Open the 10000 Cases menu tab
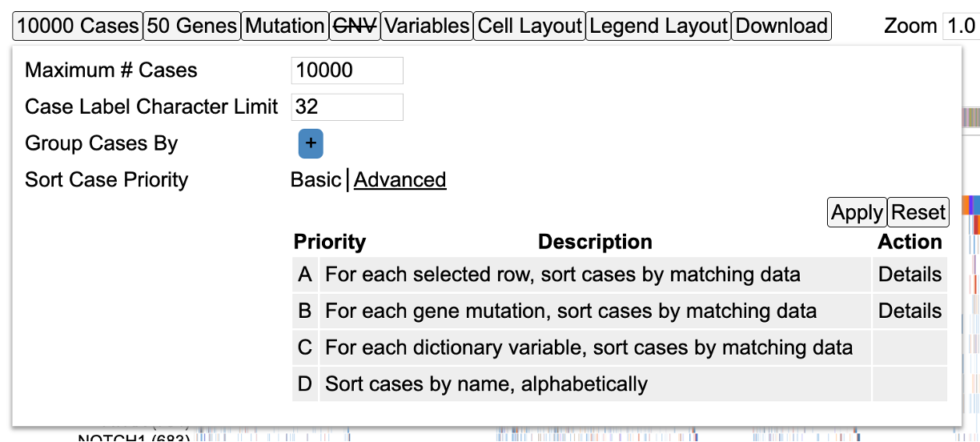 pos(78,26)
